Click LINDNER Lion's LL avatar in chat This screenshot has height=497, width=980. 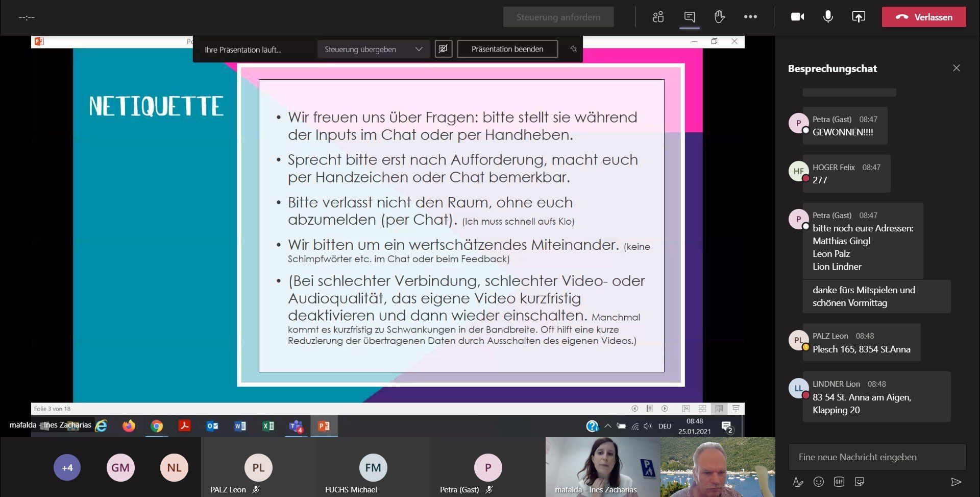coord(798,388)
